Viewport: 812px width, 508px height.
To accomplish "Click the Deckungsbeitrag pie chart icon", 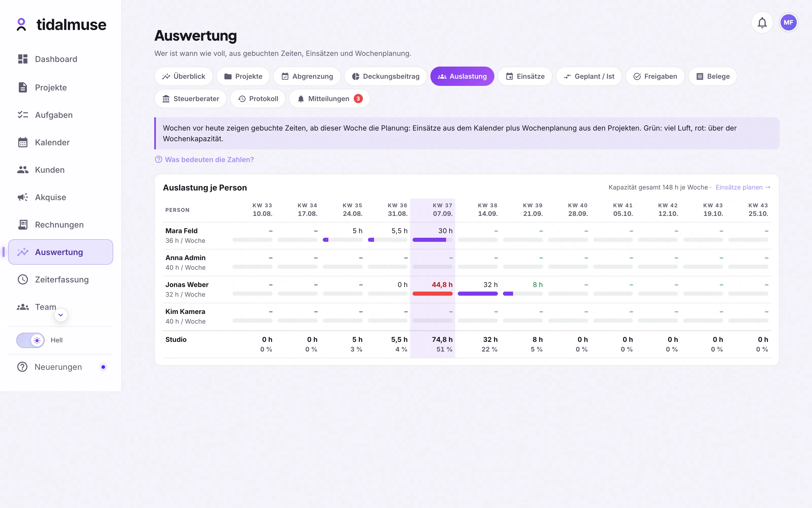I will click(x=356, y=76).
